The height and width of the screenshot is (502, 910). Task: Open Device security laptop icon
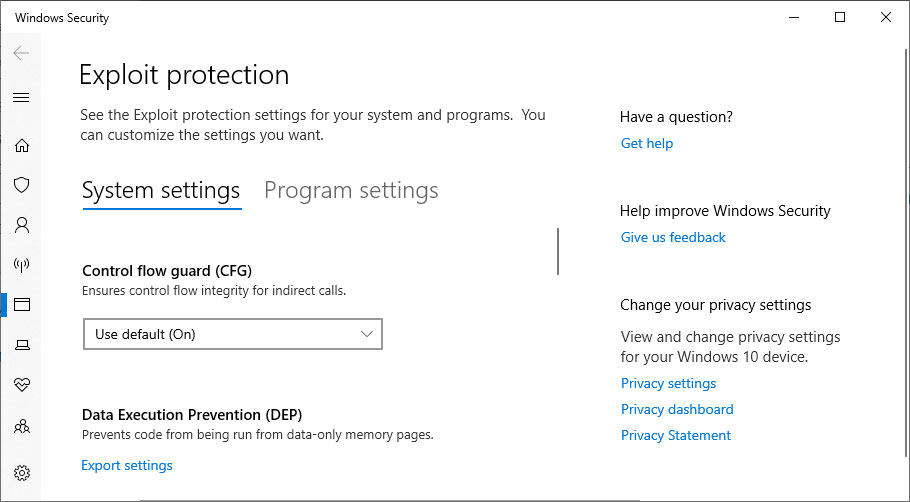tap(21, 345)
